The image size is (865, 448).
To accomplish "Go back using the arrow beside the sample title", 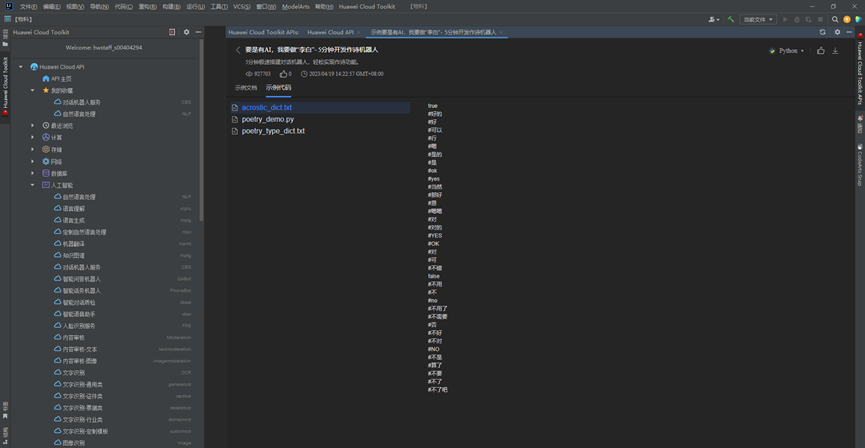I will coord(238,50).
